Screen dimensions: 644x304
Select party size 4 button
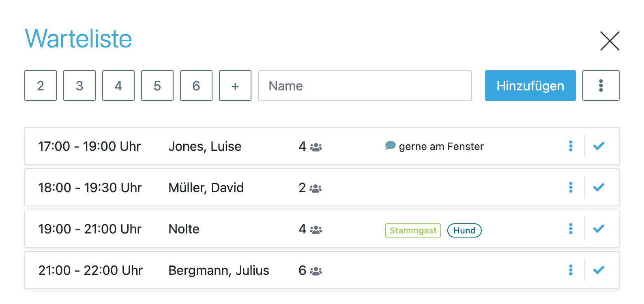click(118, 86)
